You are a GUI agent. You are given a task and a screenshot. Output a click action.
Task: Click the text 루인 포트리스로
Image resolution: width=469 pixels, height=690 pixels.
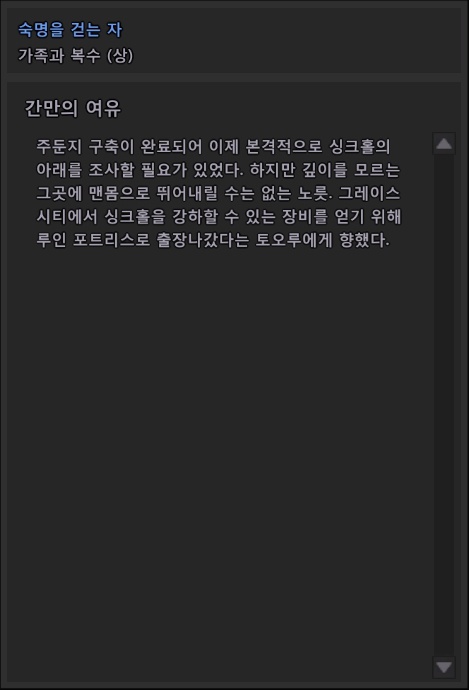(93, 240)
